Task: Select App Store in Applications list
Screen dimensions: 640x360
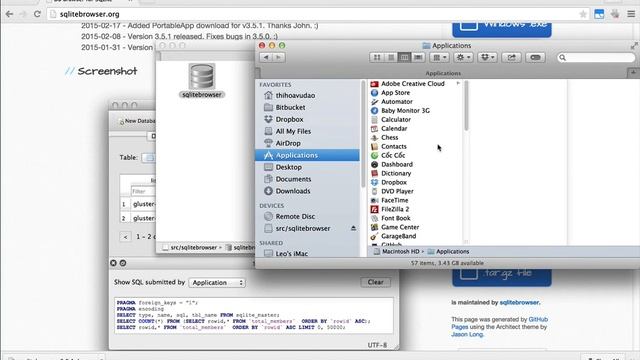Action: (396, 93)
